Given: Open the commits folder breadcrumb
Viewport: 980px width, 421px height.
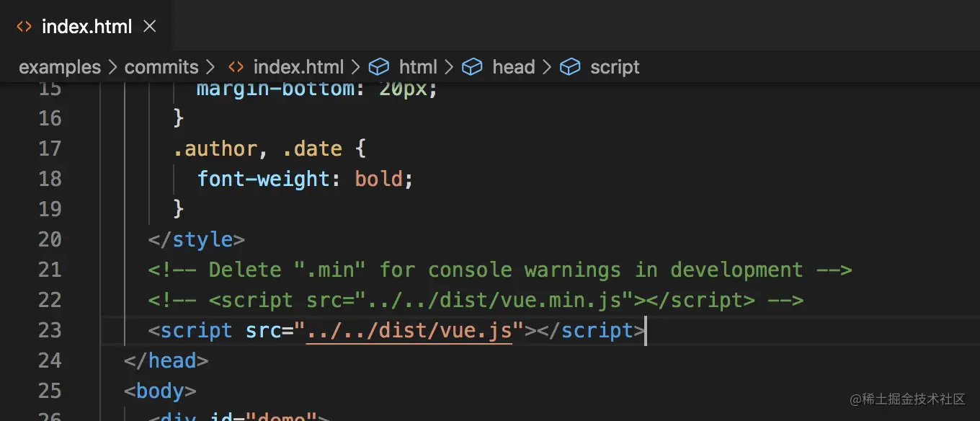Looking at the screenshot, I should coord(161,67).
